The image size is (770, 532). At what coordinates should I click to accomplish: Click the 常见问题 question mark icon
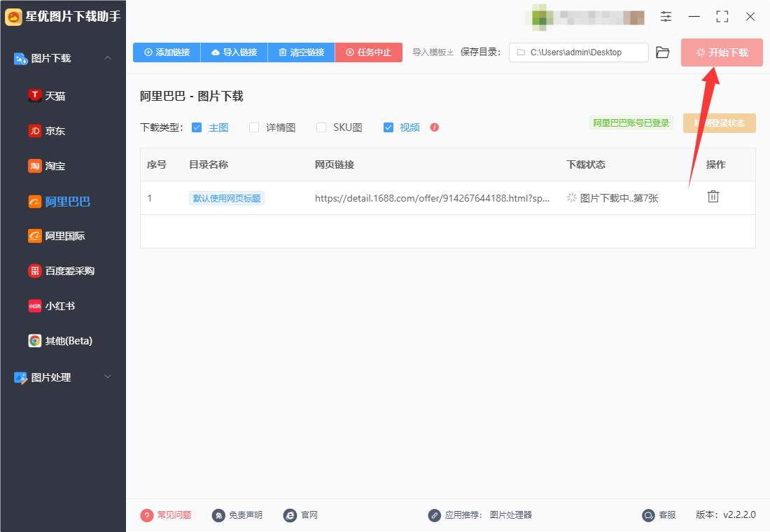(146, 514)
